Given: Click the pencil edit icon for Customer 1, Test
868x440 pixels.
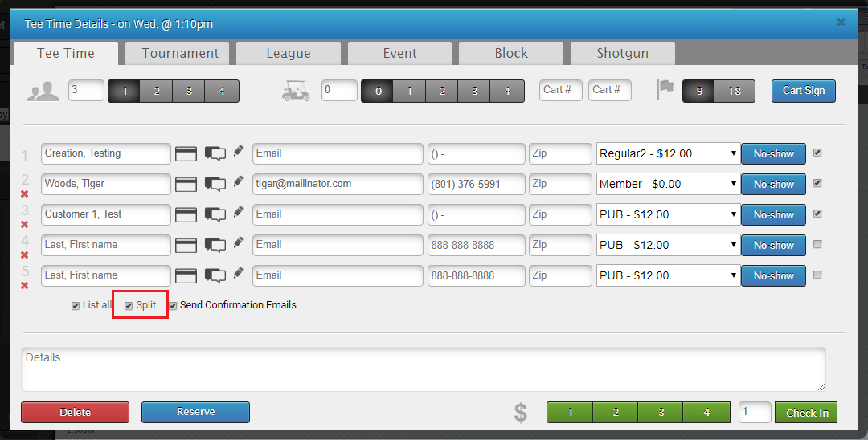Looking at the screenshot, I should pyautogui.click(x=238, y=213).
